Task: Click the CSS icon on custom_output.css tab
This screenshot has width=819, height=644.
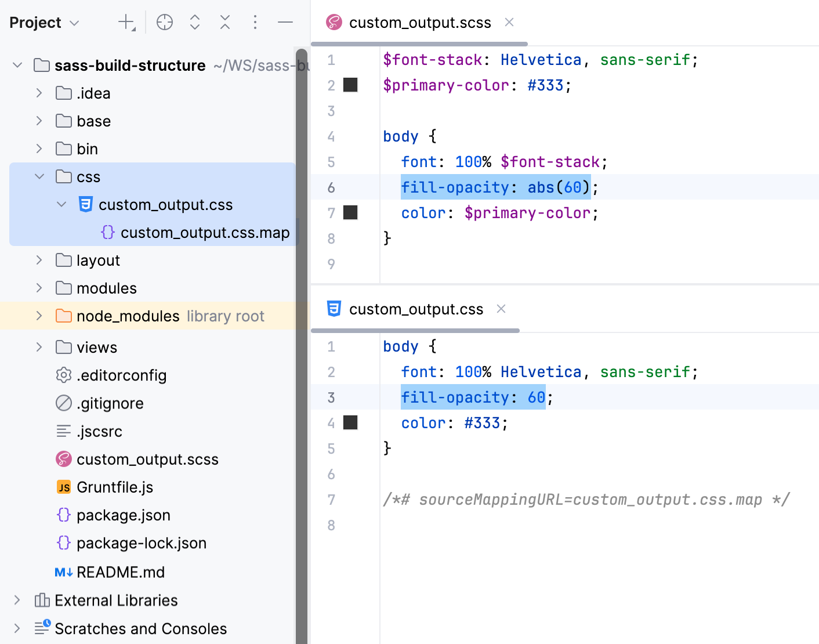Action: [x=334, y=309]
